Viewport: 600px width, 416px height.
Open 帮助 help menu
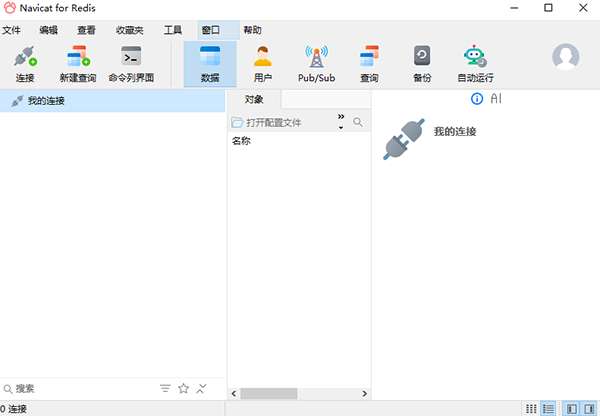pos(253,30)
